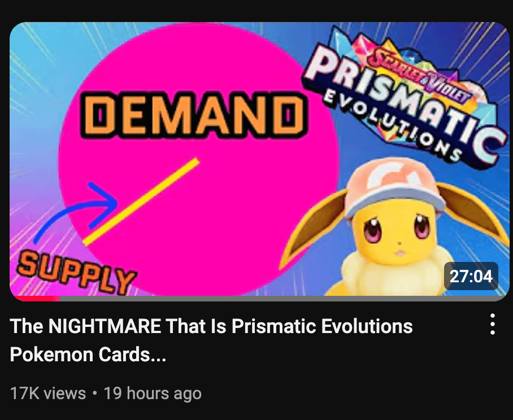This screenshot has height=420, width=513.
Task: Click the orange SUPPLY text graphic
Action: click(x=76, y=272)
